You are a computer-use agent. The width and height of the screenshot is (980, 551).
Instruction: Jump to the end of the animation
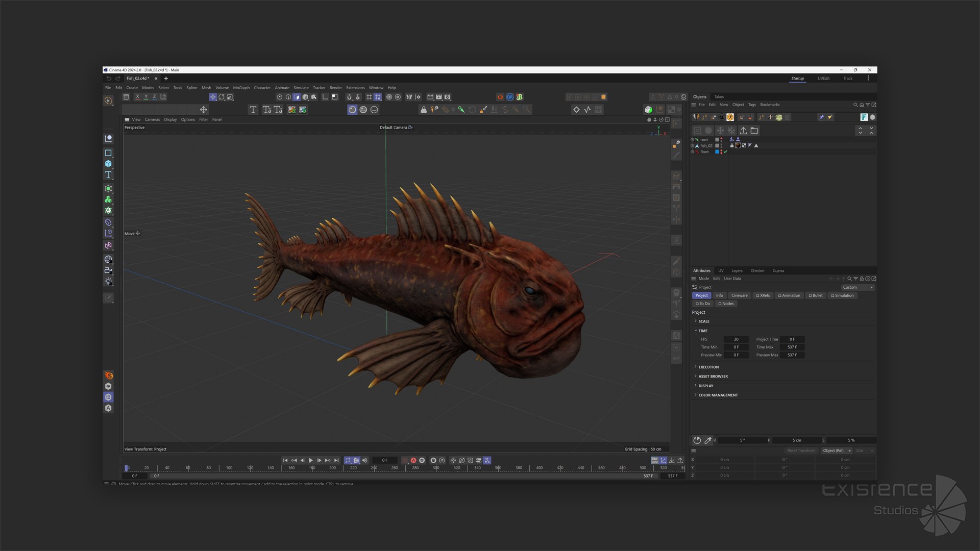coord(336,461)
